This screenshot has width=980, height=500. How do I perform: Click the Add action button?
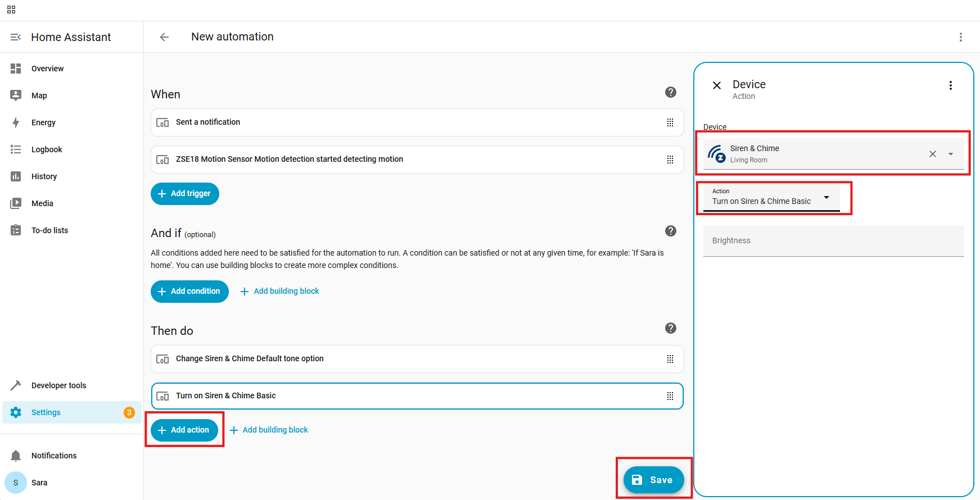point(184,430)
